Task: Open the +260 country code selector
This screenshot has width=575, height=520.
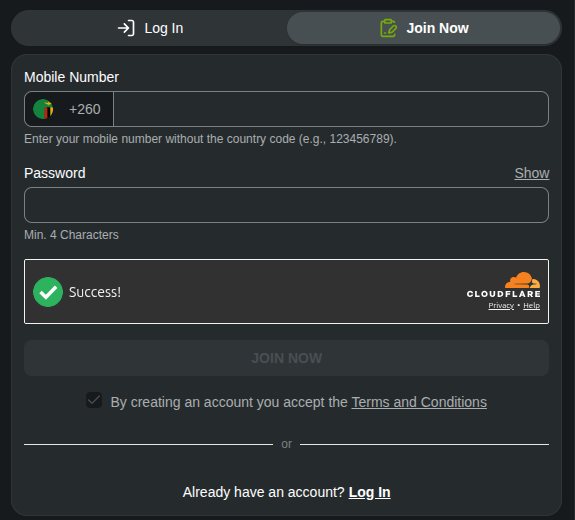Action: [x=69, y=109]
